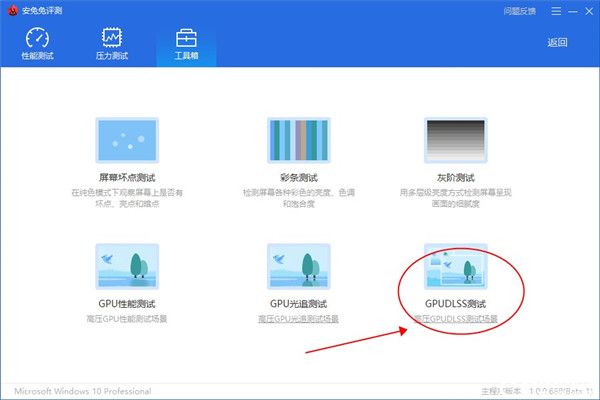This screenshot has height=400, width=600.
Task: Click the 性能测试 tab label
Action: [x=37, y=56]
